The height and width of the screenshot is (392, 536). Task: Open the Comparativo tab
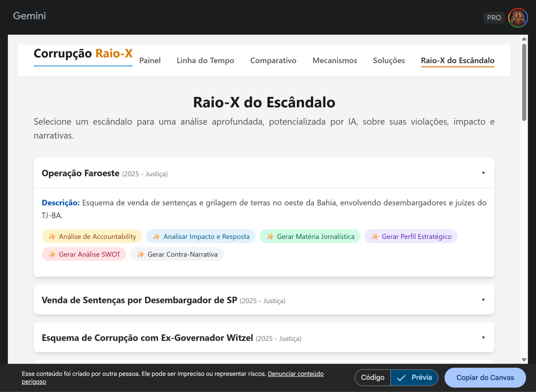[x=273, y=61]
